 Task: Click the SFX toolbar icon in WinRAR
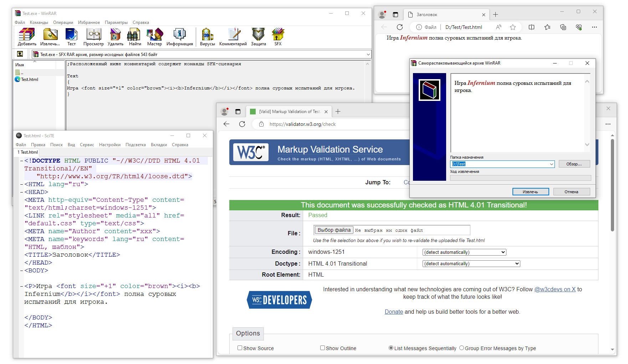click(278, 37)
